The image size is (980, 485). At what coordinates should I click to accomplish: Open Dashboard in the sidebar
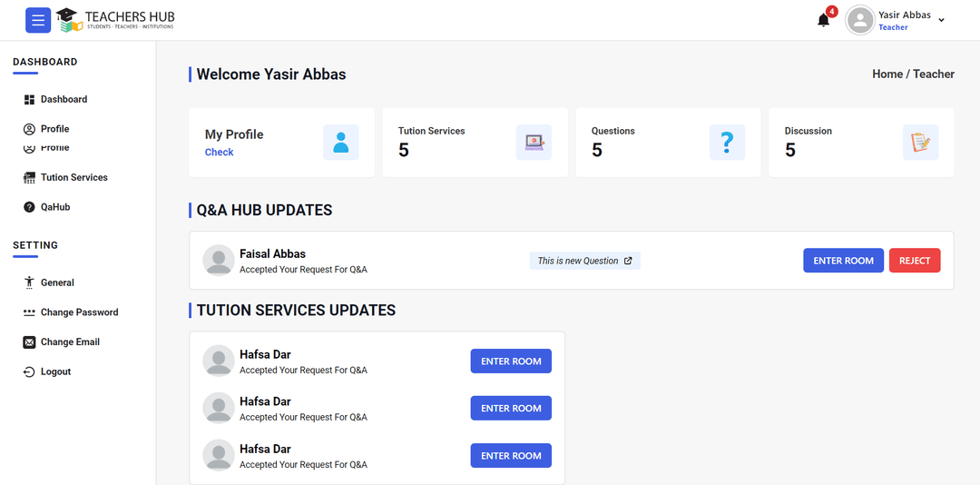pos(64,99)
